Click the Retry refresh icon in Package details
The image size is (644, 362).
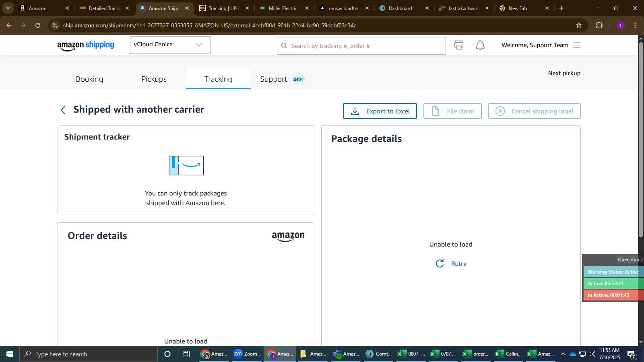pyautogui.click(x=440, y=263)
